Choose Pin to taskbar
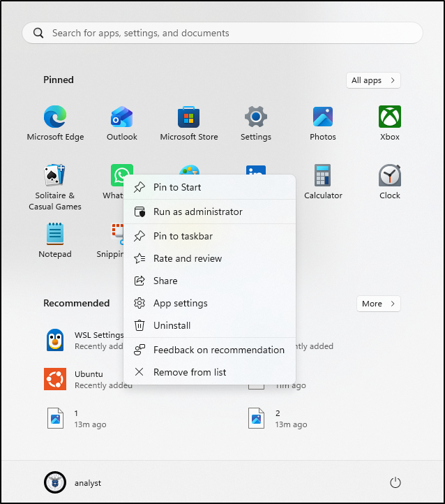445x504 pixels. pyautogui.click(x=209, y=236)
